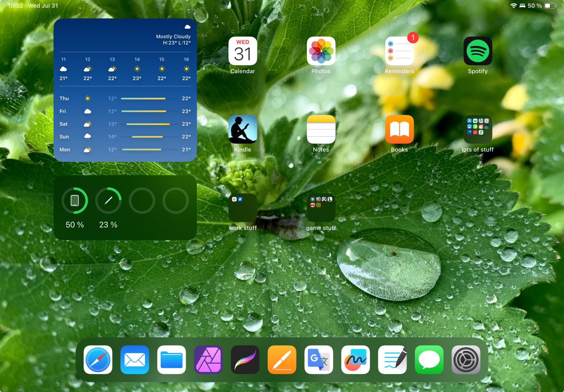Launch the Books app

pyautogui.click(x=399, y=129)
